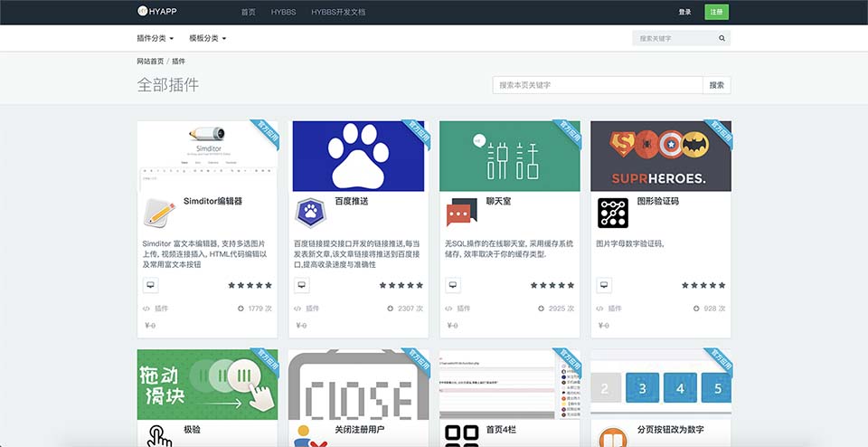868x447 pixels.
Task: Open the 說話 chat banner thumbnail
Action: (x=509, y=157)
